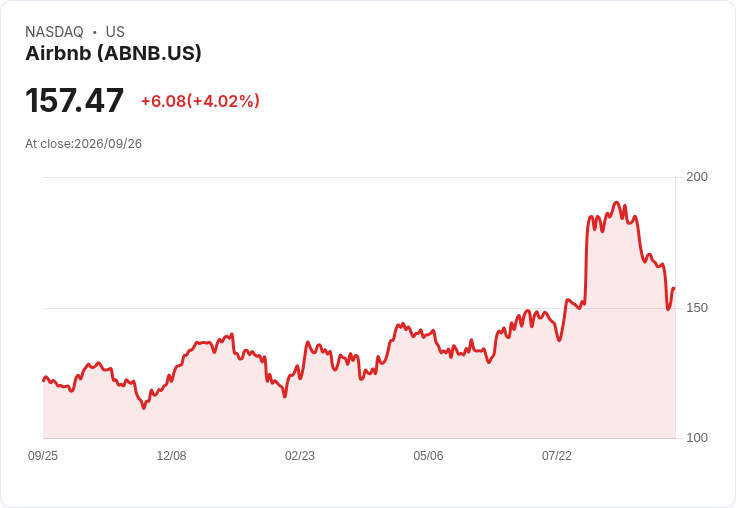Click the 02/23 date on x-axis
The image size is (736, 508).
(300, 456)
